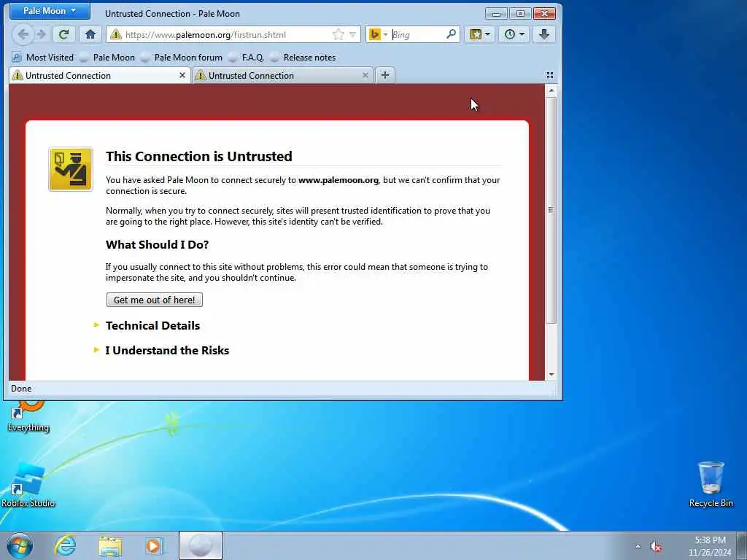Open a new tab with the plus button
The width and height of the screenshot is (747, 560).
(x=385, y=75)
